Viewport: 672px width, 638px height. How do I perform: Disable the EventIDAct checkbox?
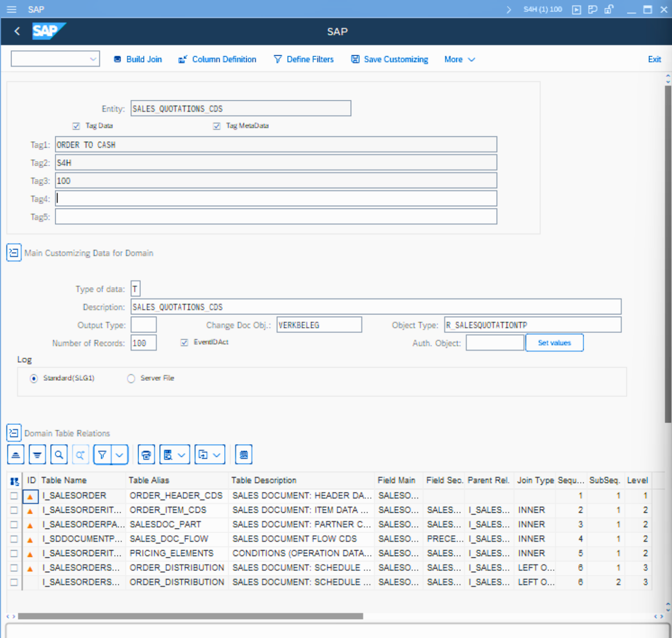[185, 342]
